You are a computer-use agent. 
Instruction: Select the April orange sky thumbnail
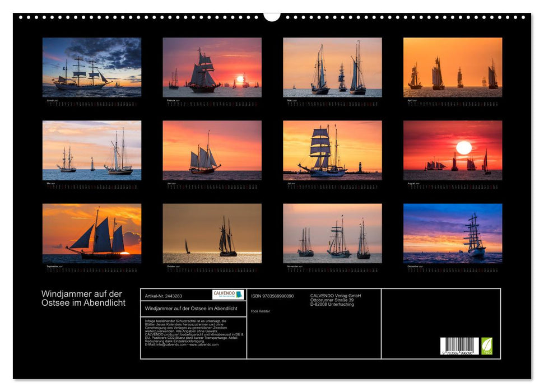[453, 67]
